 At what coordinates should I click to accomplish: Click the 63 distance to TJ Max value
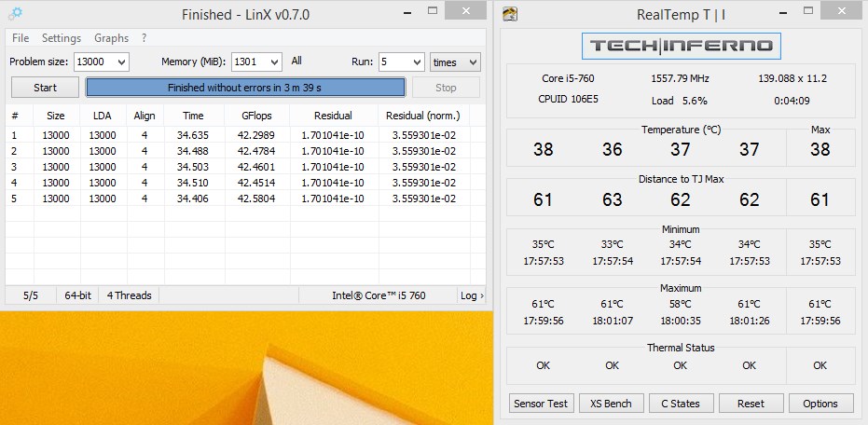[x=613, y=199]
